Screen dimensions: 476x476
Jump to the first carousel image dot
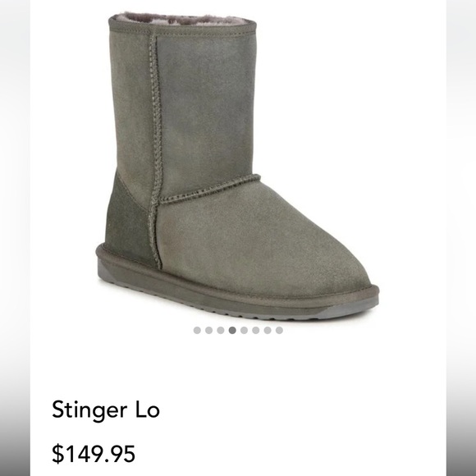tap(197, 330)
